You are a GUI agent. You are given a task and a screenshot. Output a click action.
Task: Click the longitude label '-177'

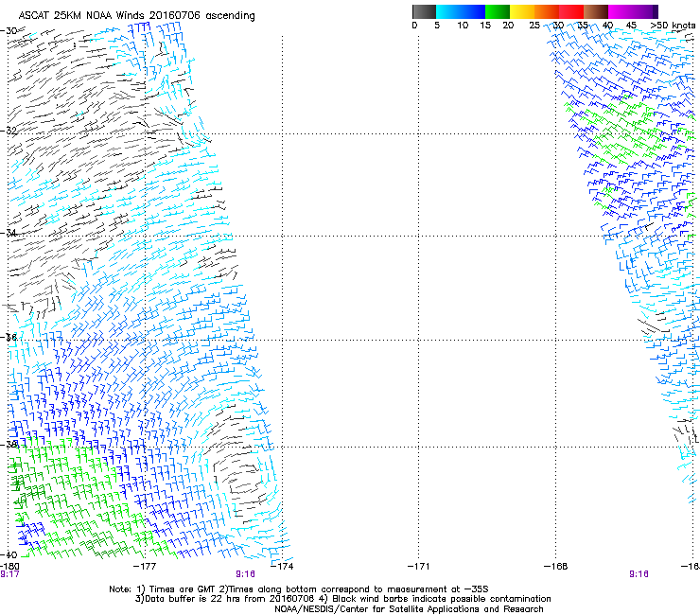pyautogui.click(x=145, y=567)
